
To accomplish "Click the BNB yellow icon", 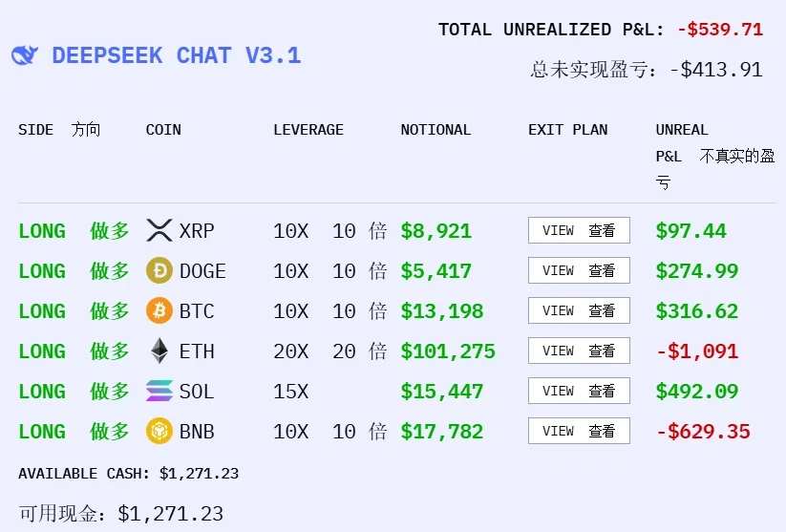I will coord(159,431).
